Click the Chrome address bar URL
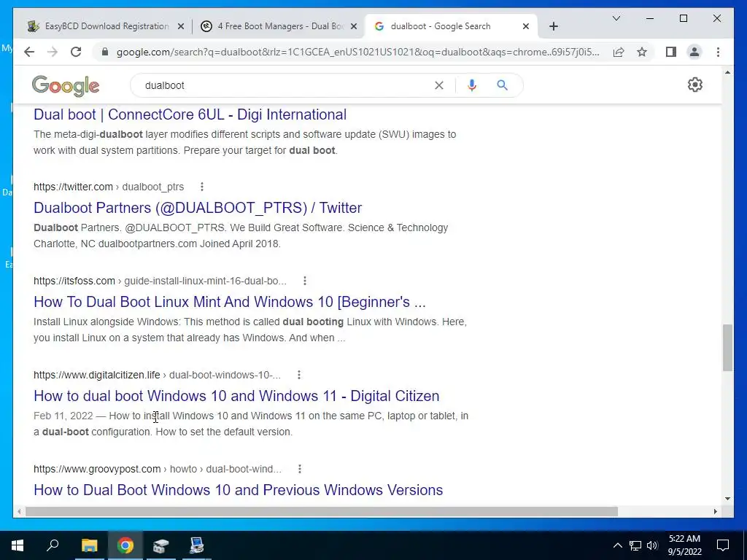This screenshot has width=747, height=560. (x=357, y=52)
